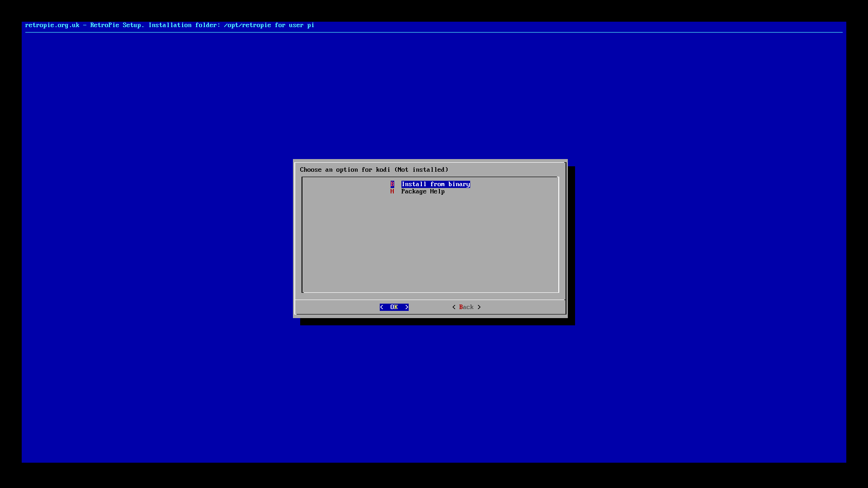Select the highlighted 'Install from binary' item
Viewport: 868px width, 488px height.
pyautogui.click(x=435, y=183)
